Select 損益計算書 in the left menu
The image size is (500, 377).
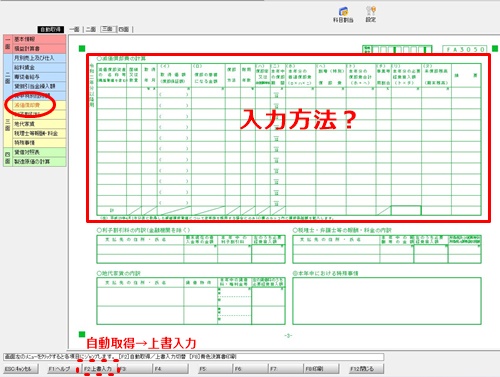tap(39, 49)
